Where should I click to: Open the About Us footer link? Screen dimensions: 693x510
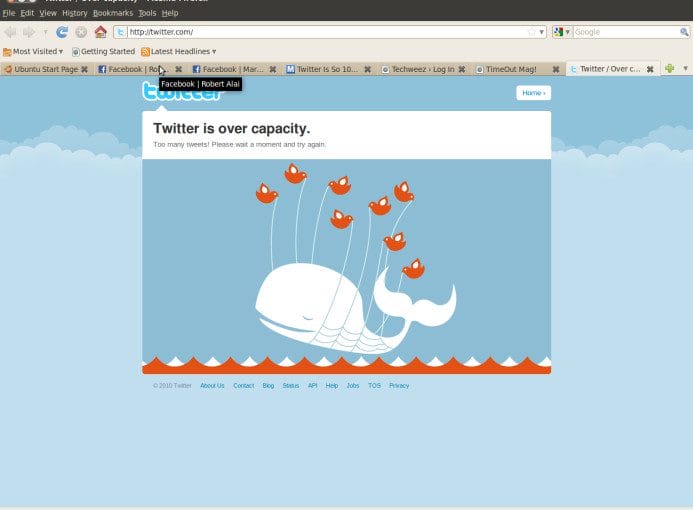212,386
